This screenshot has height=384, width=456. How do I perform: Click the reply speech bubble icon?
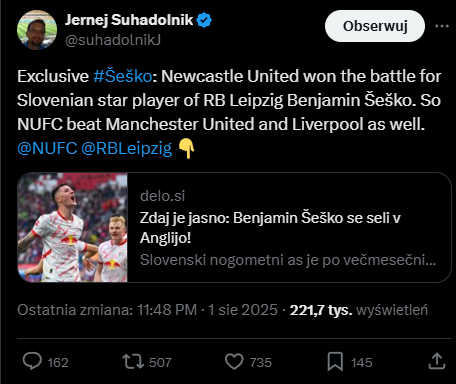point(32,361)
